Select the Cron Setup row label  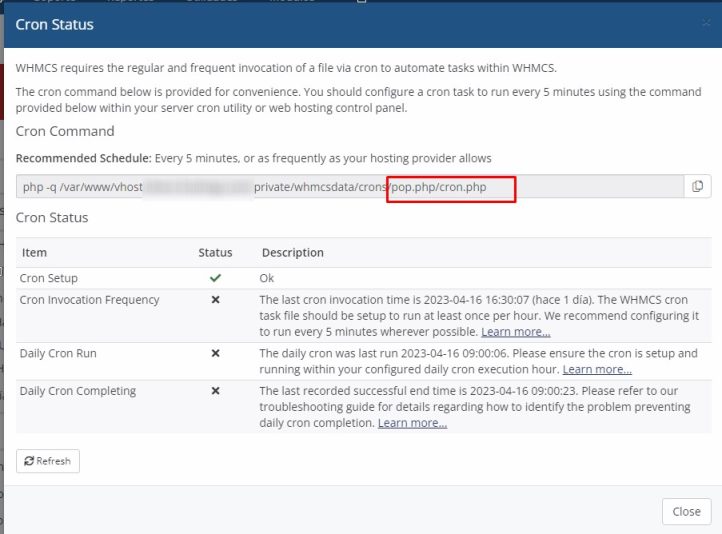pos(49,278)
